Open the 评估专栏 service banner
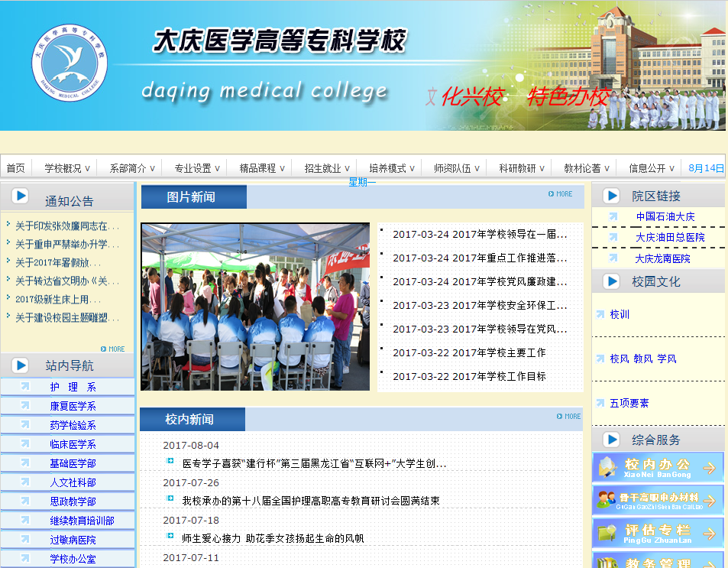 click(x=658, y=533)
